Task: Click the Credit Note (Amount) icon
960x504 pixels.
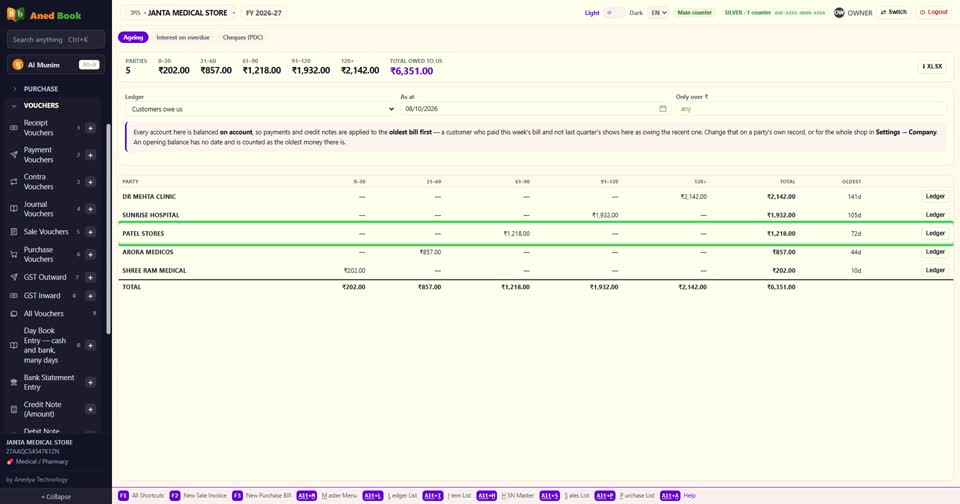Action: (x=14, y=409)
